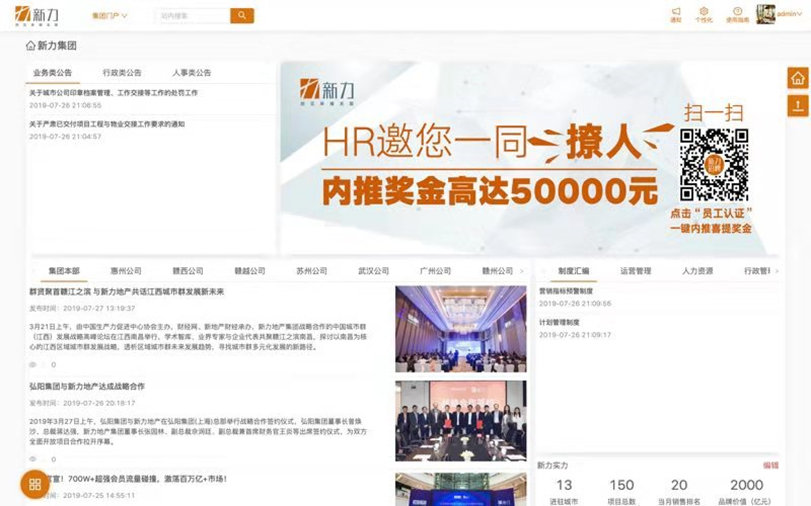Screen dimensions: 811x506
Task: Show more company tabs via right chevron
Action: (521, 271)
